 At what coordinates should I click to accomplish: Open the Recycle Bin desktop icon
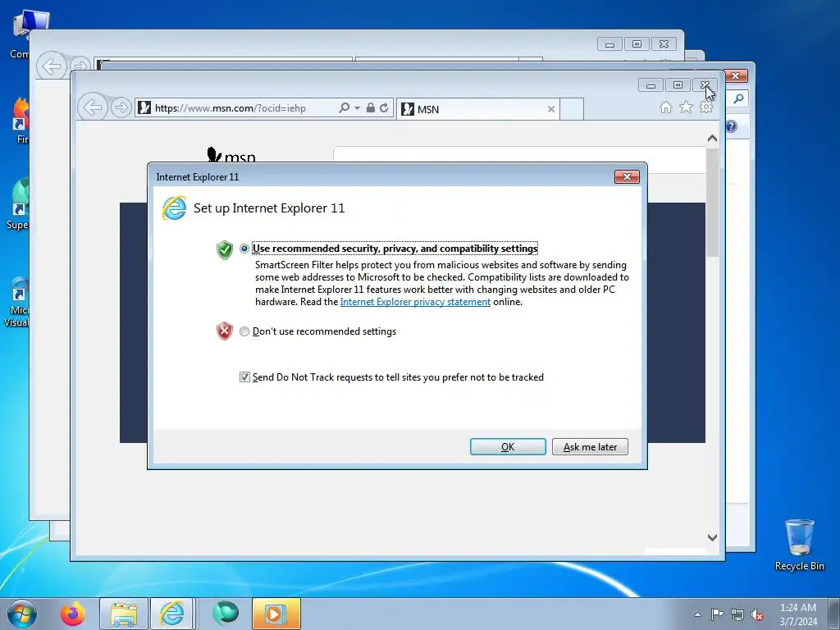799,545
